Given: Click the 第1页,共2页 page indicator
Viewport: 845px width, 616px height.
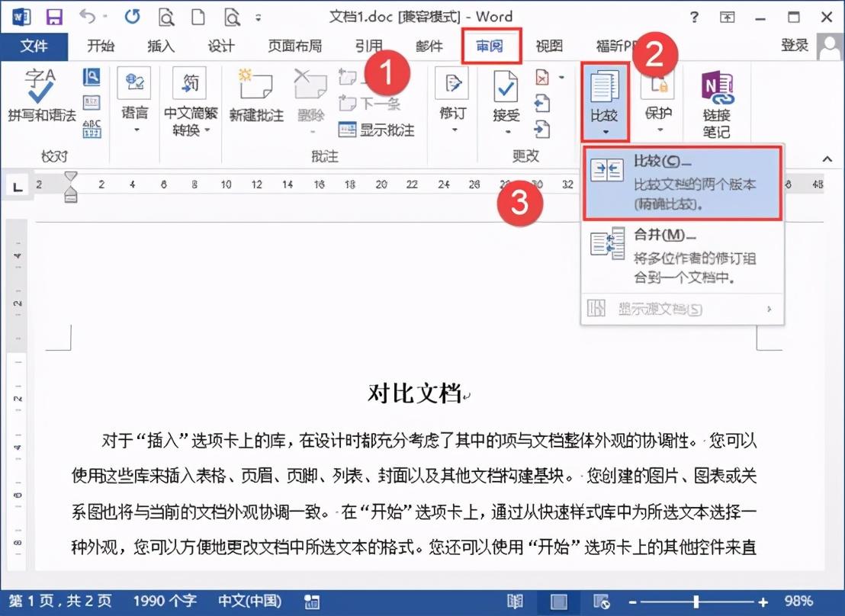Looking at the screenshot, I should [59, 601].
